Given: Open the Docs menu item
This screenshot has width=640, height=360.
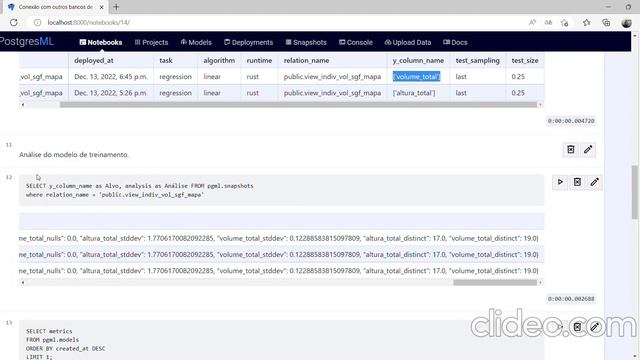Looking at the screenshot, I should pos(456,42).
